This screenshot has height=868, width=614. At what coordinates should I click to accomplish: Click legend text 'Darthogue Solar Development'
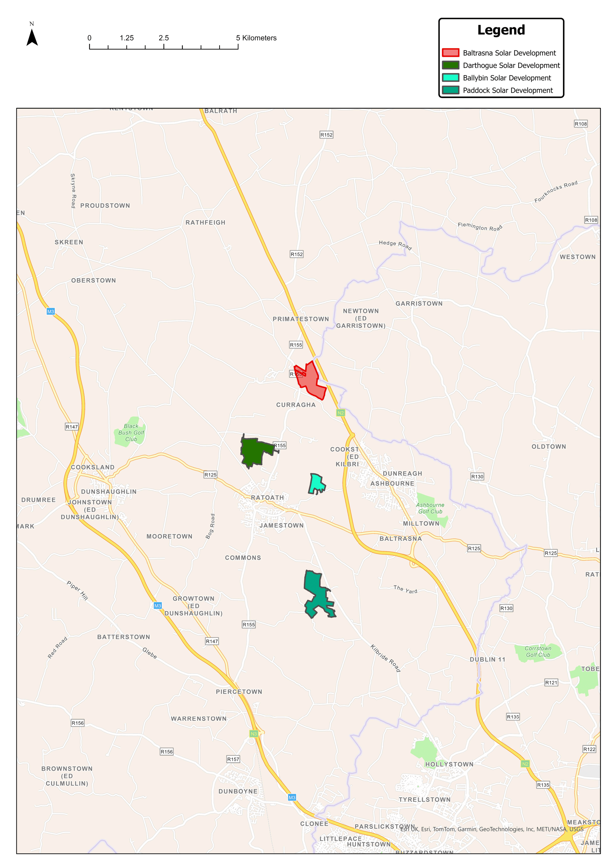511,65
